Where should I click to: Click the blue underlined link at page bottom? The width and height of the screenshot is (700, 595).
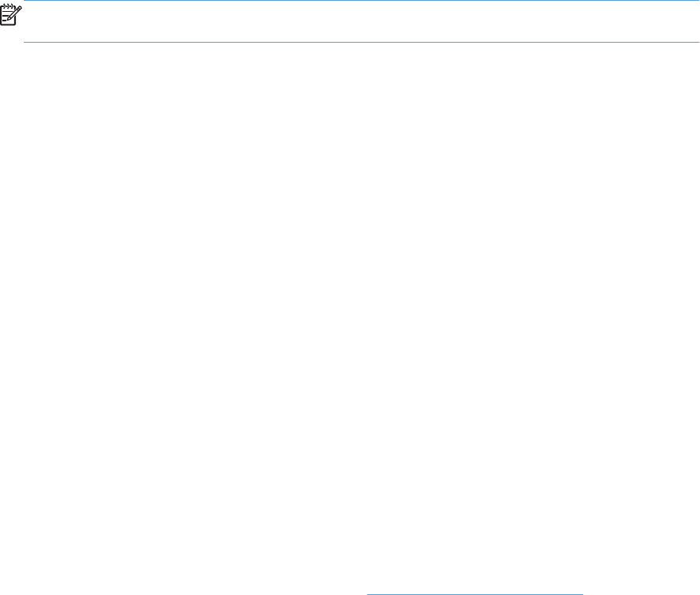(x=475, y=593)
